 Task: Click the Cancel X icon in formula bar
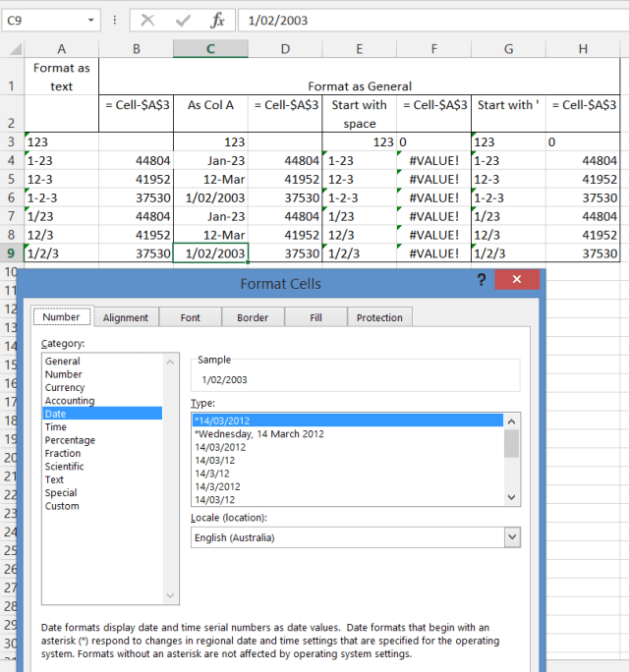point(148,20)
